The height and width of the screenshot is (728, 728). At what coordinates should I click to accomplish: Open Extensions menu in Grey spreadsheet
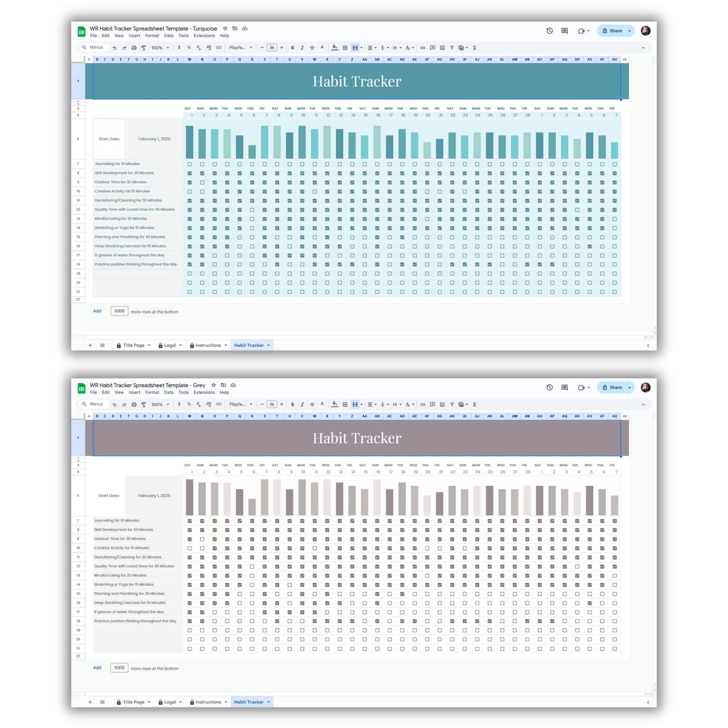[x=204, y=392]
